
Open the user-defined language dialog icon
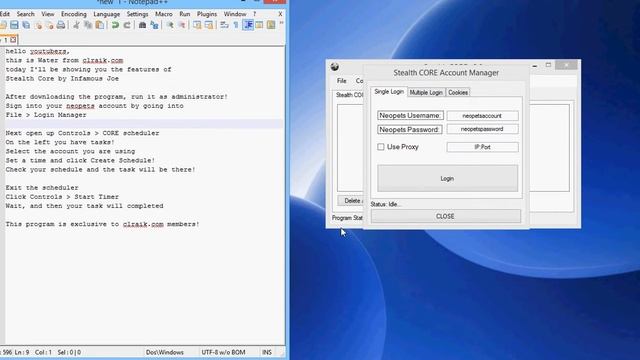coord(259,25)
